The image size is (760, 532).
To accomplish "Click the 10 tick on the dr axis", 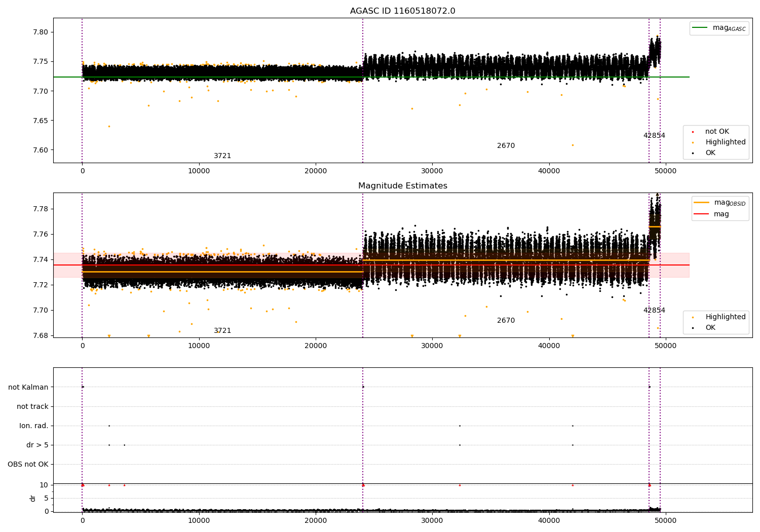I will (x=44, y=485).
